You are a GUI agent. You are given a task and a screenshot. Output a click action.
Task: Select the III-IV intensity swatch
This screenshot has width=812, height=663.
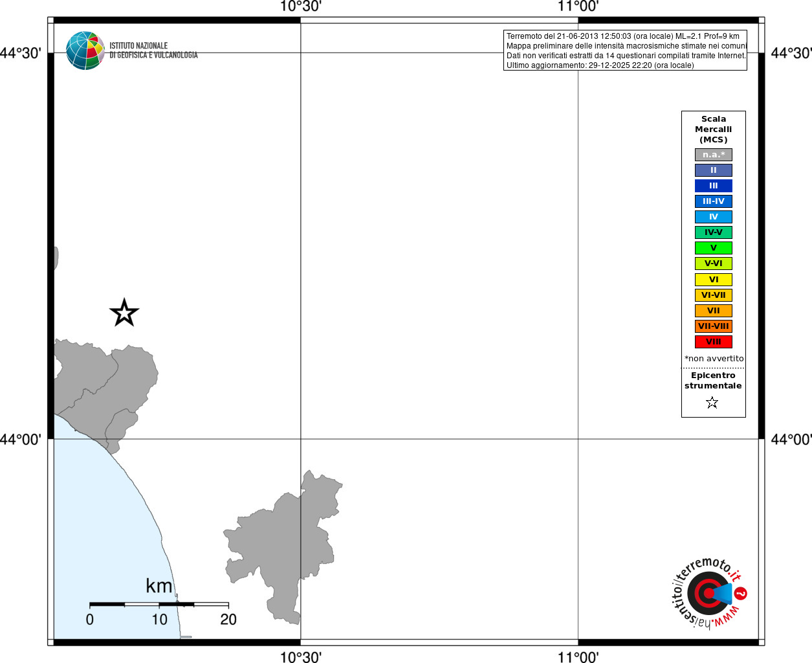(714, 201)
